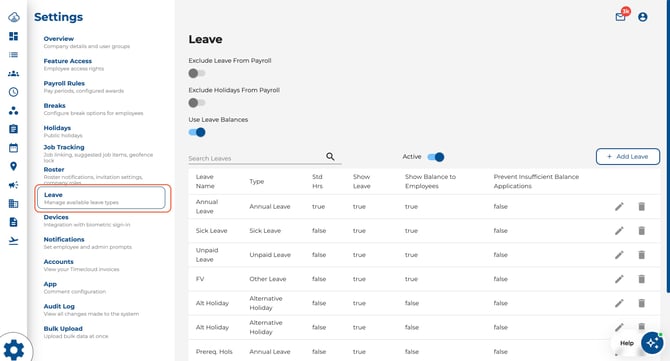This screenshot has width=670, height=361.
Task: Open the user account profile icon
Action: pyautogui.click(x=642, y=17)
